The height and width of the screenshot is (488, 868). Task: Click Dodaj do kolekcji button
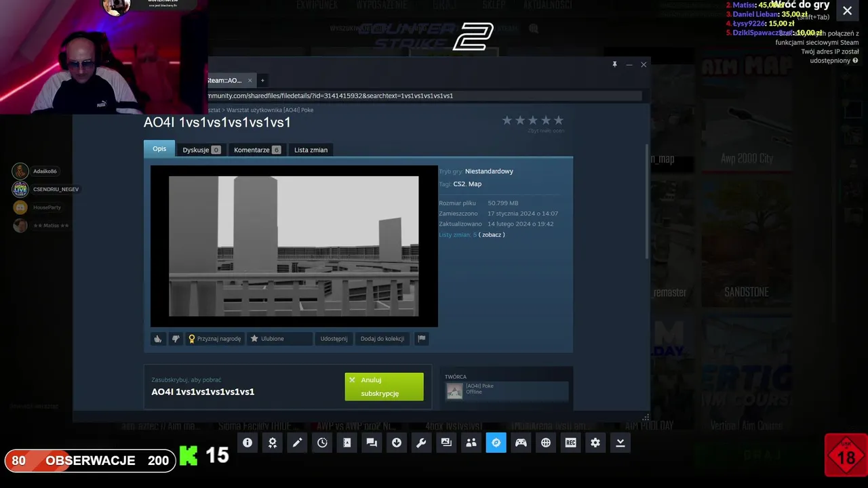click(382, 339)
